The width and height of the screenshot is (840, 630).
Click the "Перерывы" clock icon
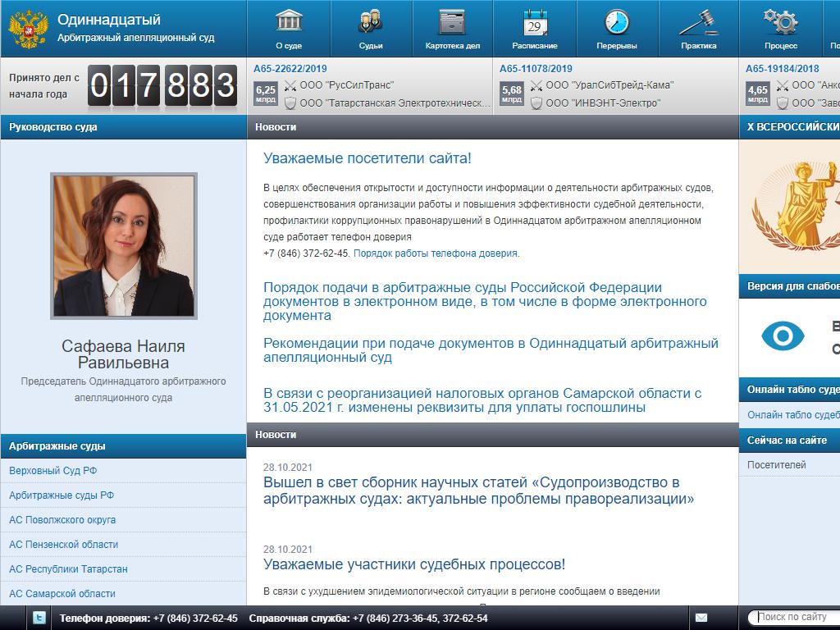click(x=616, y=22)
